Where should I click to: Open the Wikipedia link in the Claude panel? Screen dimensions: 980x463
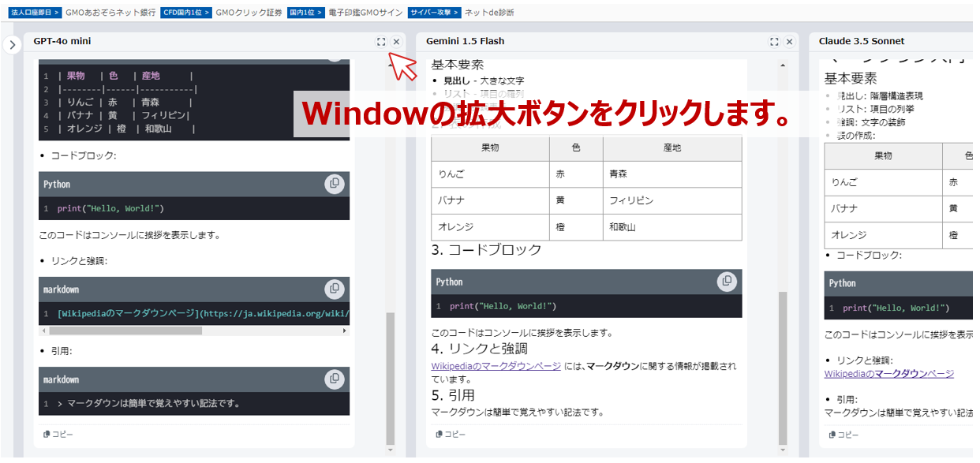coord(888,373)
